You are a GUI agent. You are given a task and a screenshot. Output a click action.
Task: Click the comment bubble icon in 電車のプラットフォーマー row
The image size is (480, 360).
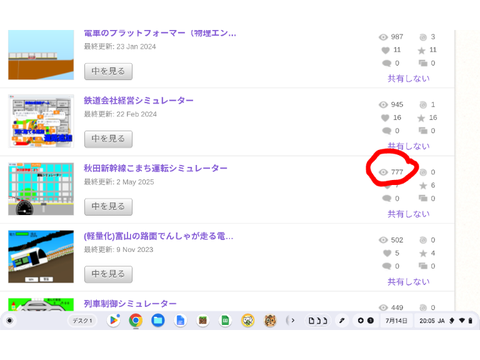tap(387, 63)
